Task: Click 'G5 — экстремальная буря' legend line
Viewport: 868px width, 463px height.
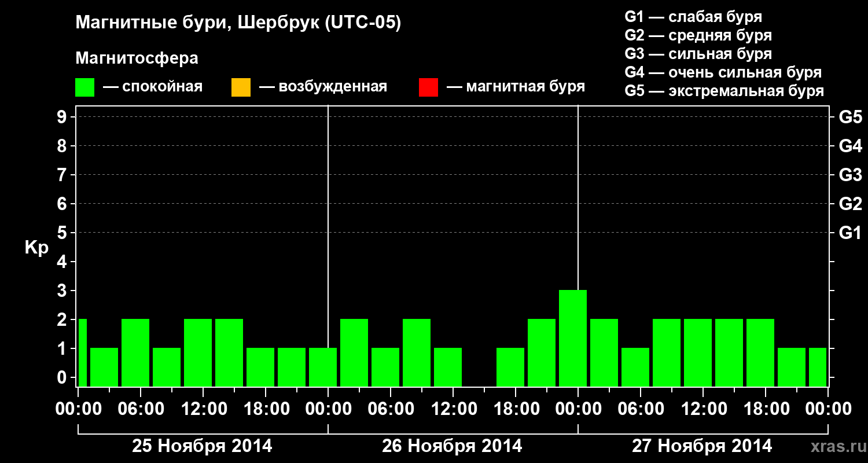Action: click(724, 91)
